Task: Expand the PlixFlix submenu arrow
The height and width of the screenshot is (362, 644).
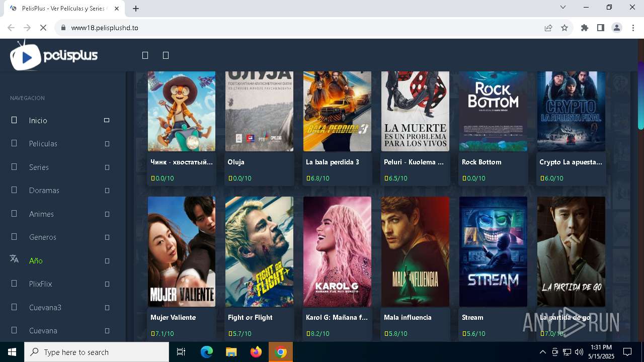Action: click(107, 284)
